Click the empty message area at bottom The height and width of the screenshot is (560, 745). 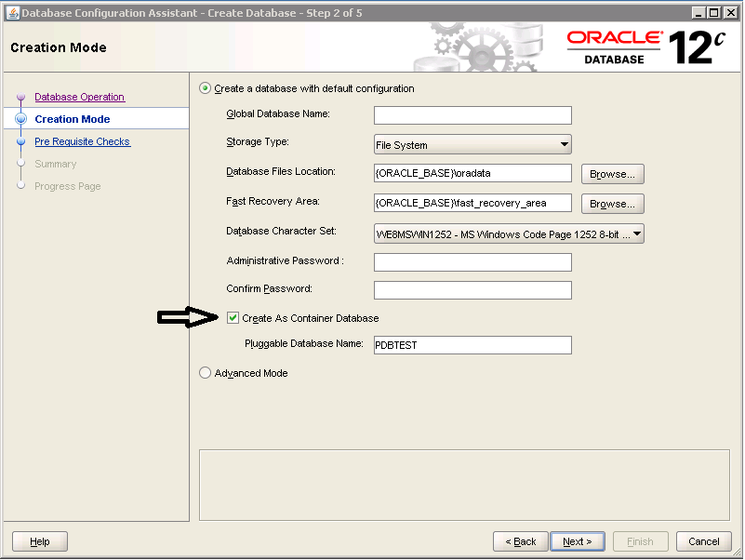coord(464,485)
